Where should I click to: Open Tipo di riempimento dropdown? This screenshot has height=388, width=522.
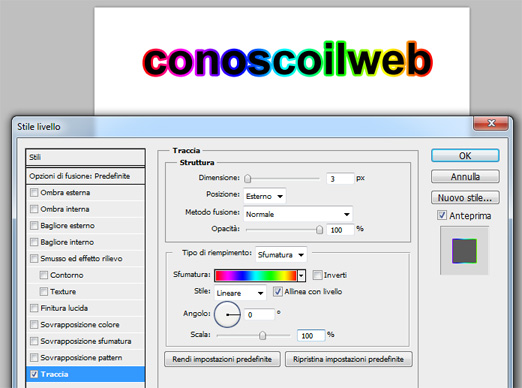[281, 255]
